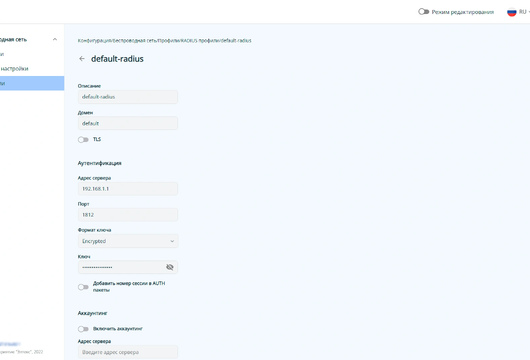This screenshot has height=360, width=530.
Task: Click the masked Ключ password field
Action: tap(128, 267)
